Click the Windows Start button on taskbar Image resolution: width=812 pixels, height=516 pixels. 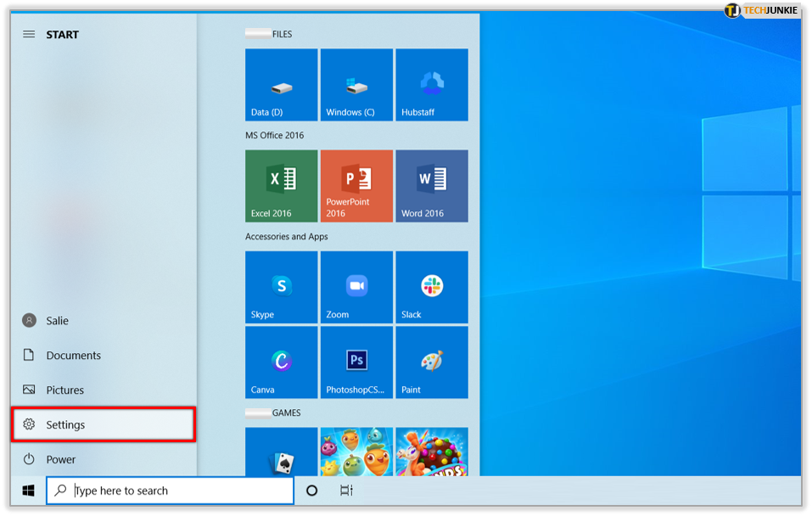tap(29, 491)
